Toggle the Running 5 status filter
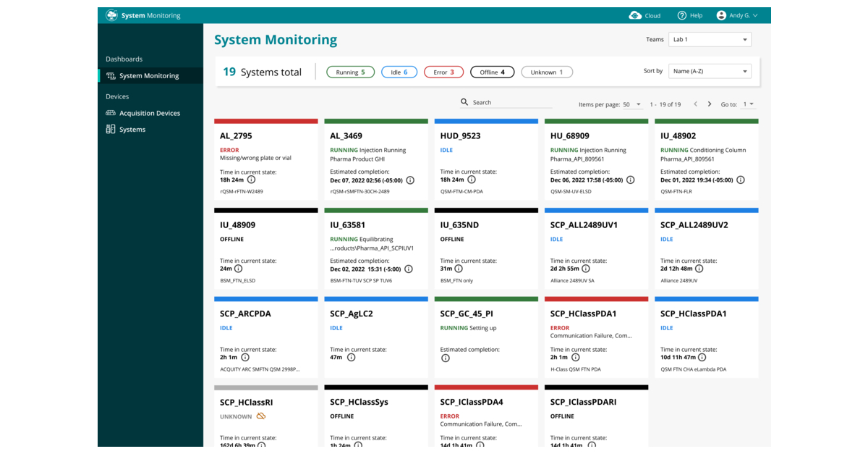The image size is (868, 454). pos(350,72)
